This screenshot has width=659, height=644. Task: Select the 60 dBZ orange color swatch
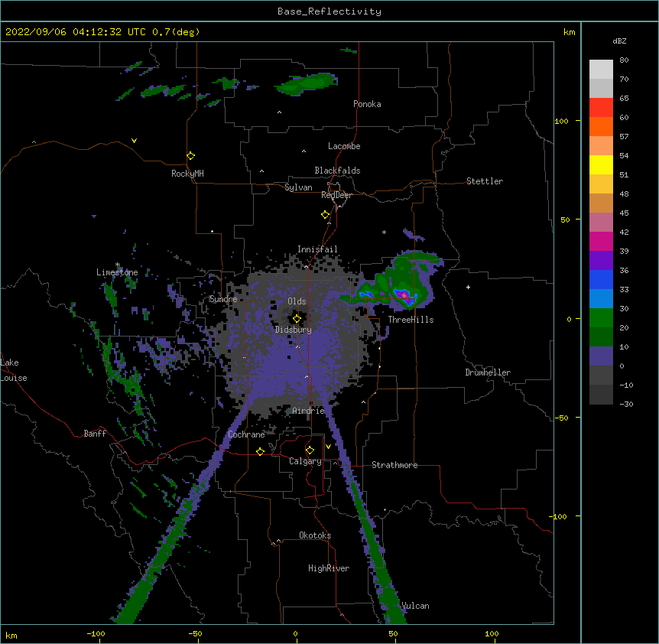(x=601, y=126)
